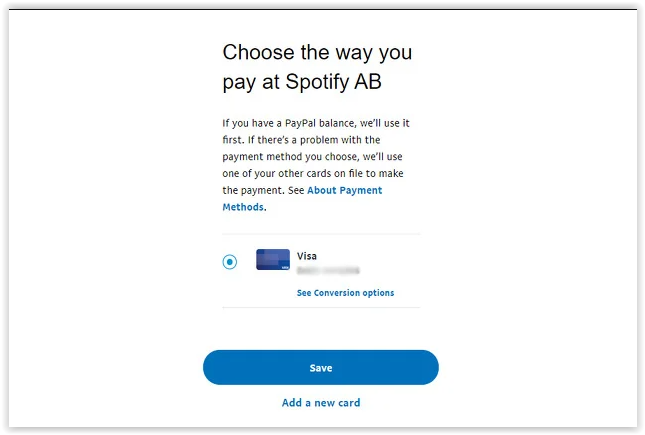Click the word Methods in the link

coord(243,207)
